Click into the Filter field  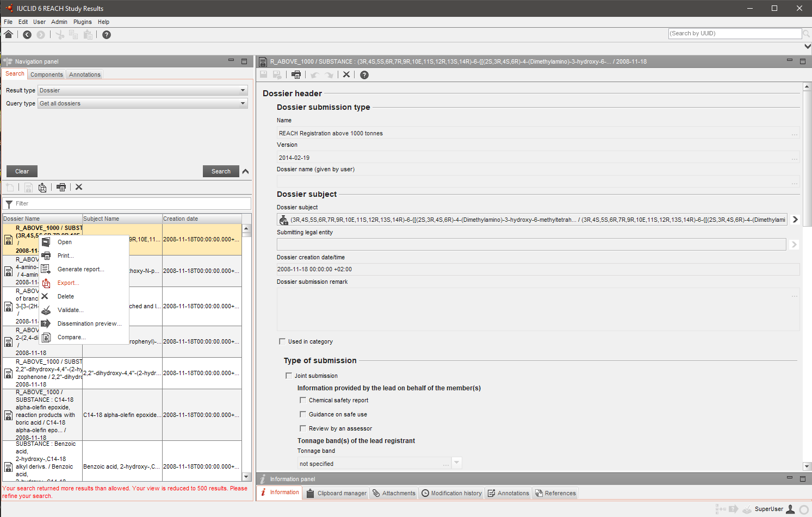click(x=127, y=203)
